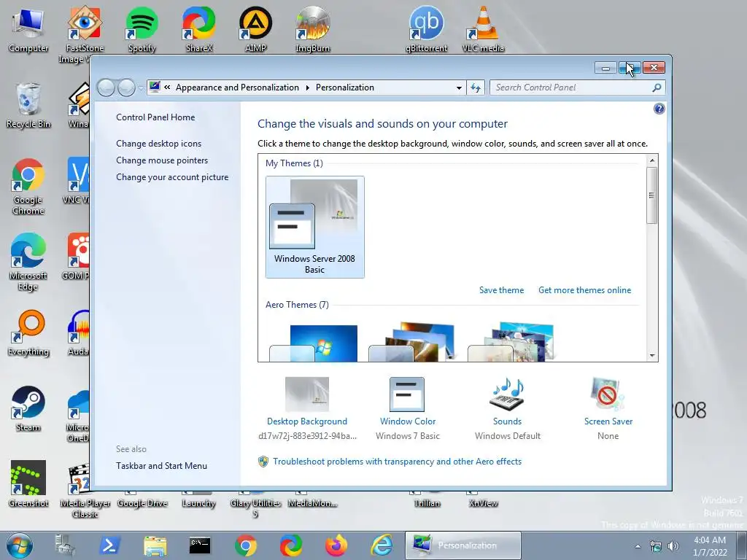747x560 pixels.
Task: Open the ImgBurn desktop shortcut
Action: (x=312, y=29)
